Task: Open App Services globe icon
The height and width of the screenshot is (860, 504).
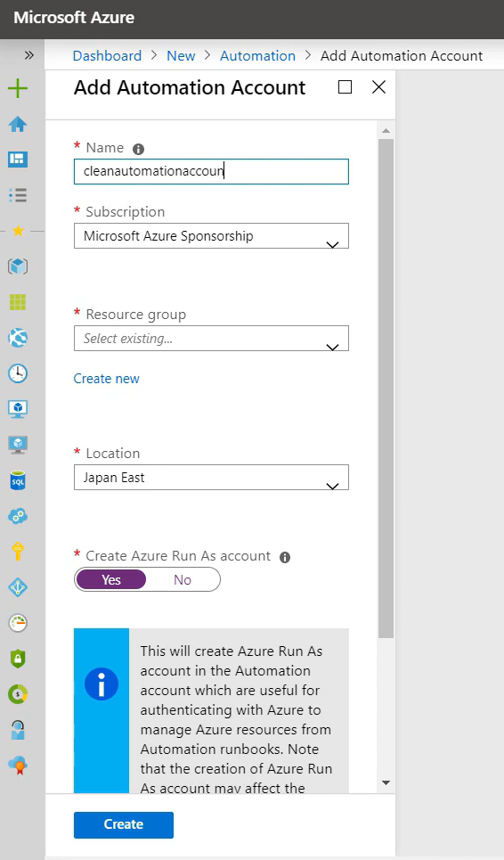Action: point(18,338)
